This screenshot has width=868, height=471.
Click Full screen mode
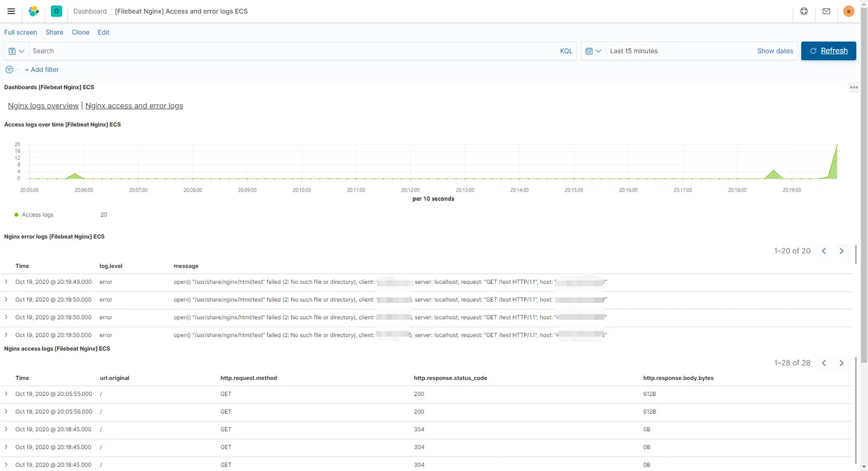[x=20, y=32]
